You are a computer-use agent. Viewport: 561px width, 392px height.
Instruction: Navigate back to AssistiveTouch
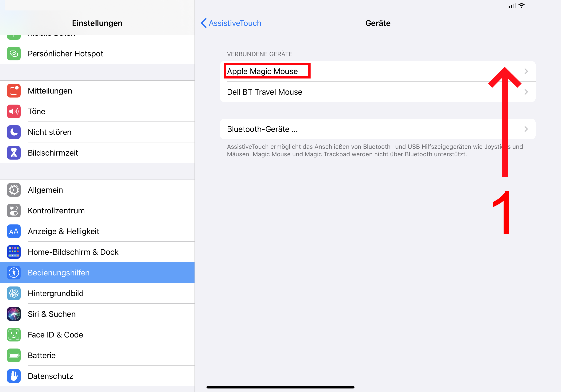[x=236, y=24]
